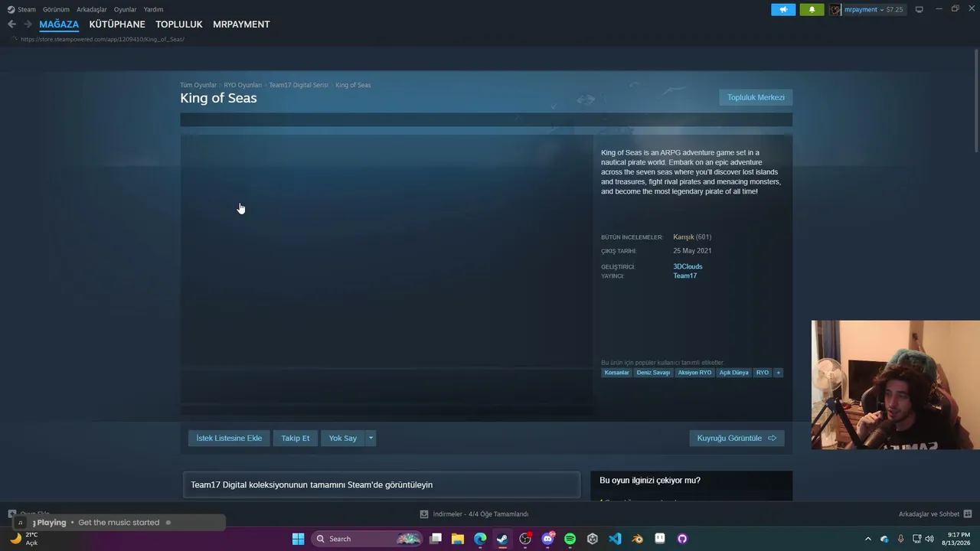Click the Karışık reviews summary
The width and height of the screenshot is (980, 551).
tap(684, 237)
